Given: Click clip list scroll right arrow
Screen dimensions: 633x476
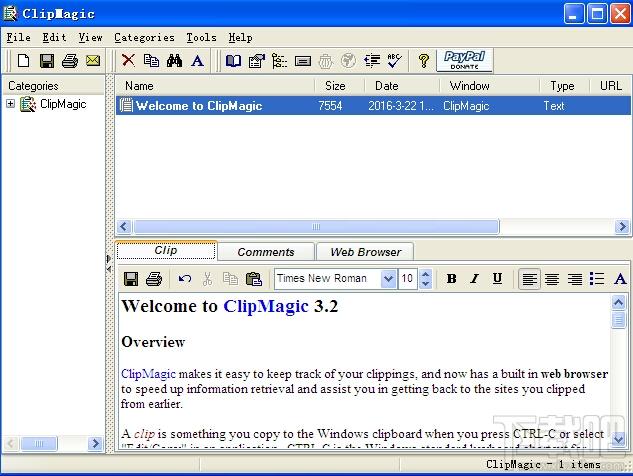Looking at the screenshot, I should tap(622, 226).
